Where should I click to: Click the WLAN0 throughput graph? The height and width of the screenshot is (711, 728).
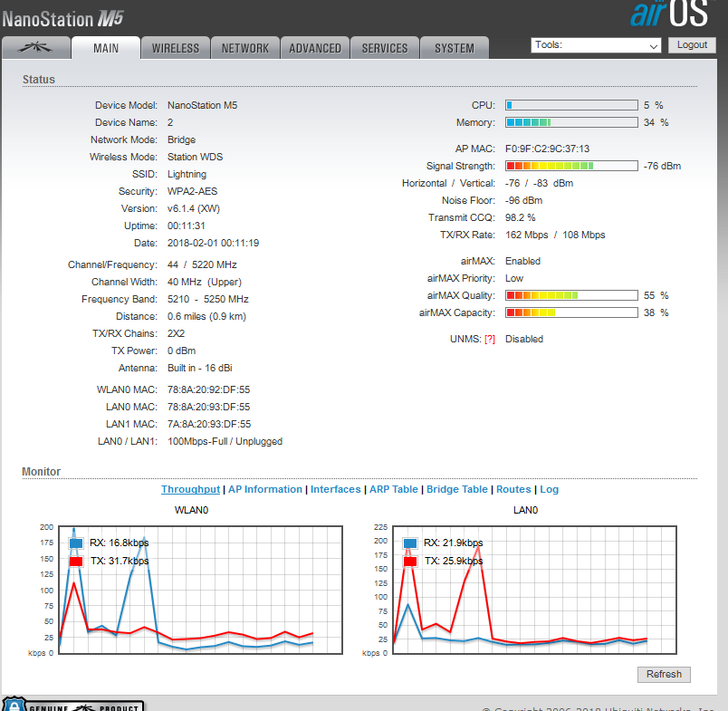[x=201, y=590]
